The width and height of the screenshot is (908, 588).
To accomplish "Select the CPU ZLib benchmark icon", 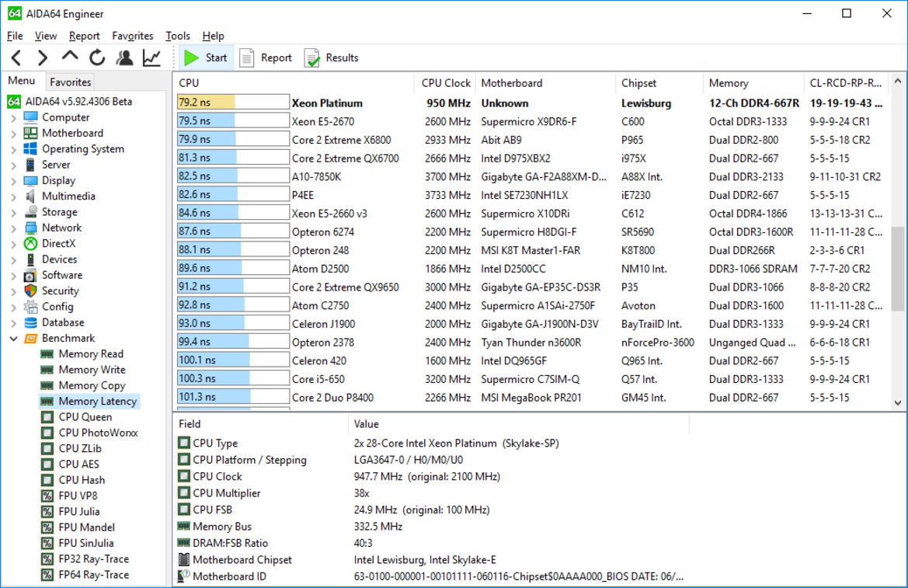I will point(47,448).
